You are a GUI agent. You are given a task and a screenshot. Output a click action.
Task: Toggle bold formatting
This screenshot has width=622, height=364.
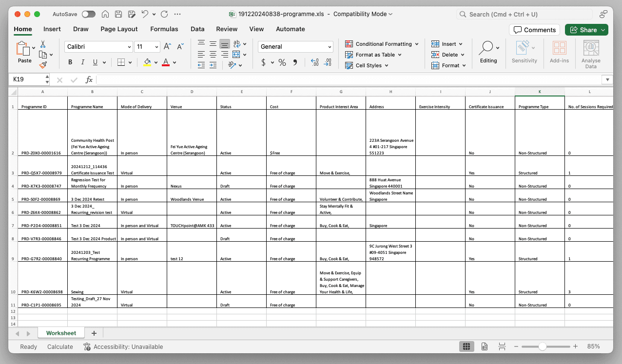coord(70,62)
